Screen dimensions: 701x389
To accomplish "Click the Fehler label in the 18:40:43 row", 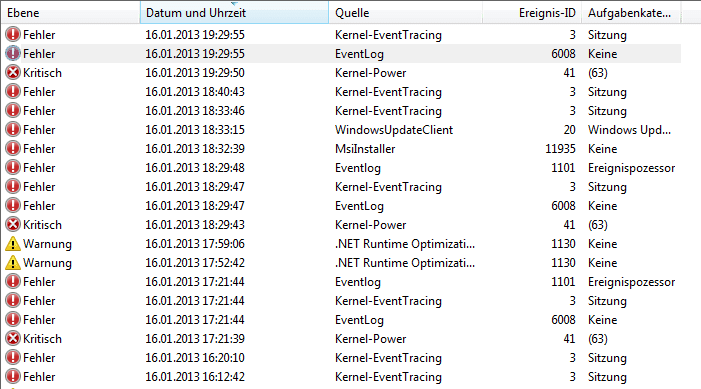I will (x=39, y=92).
